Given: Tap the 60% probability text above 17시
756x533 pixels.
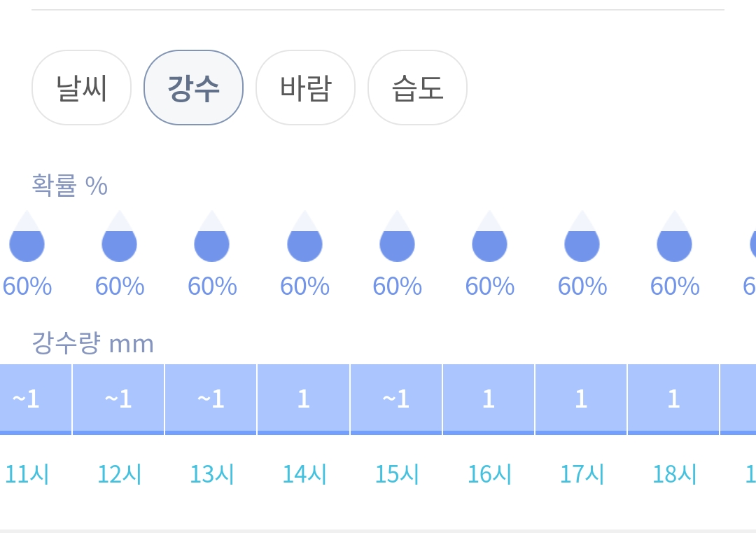Looking at the screenshot, I should (x=582, y=286).
